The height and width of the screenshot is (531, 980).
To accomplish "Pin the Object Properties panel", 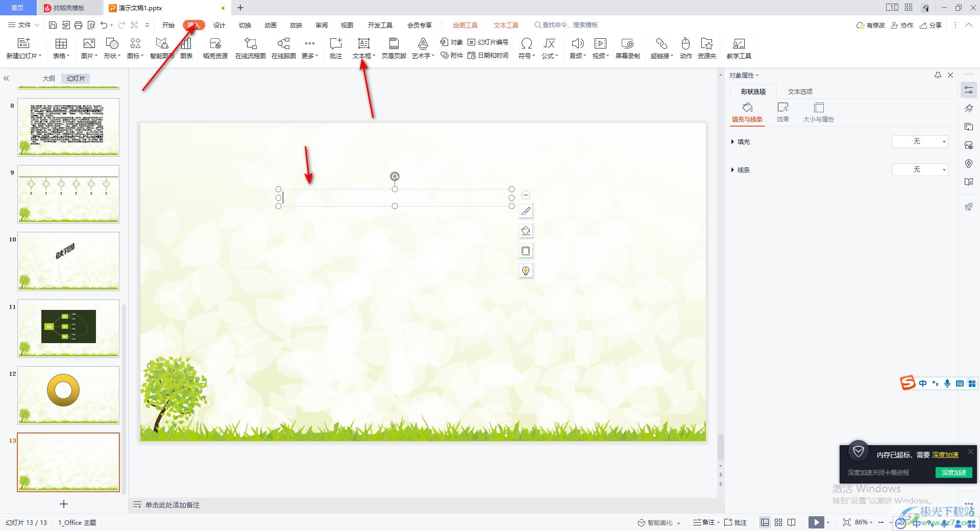I will point(938,75).
